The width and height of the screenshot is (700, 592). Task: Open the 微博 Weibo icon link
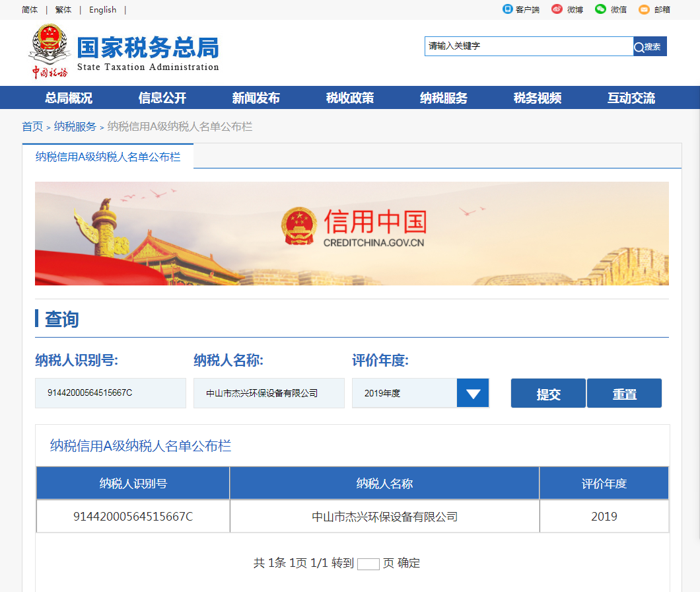(567, 9)
